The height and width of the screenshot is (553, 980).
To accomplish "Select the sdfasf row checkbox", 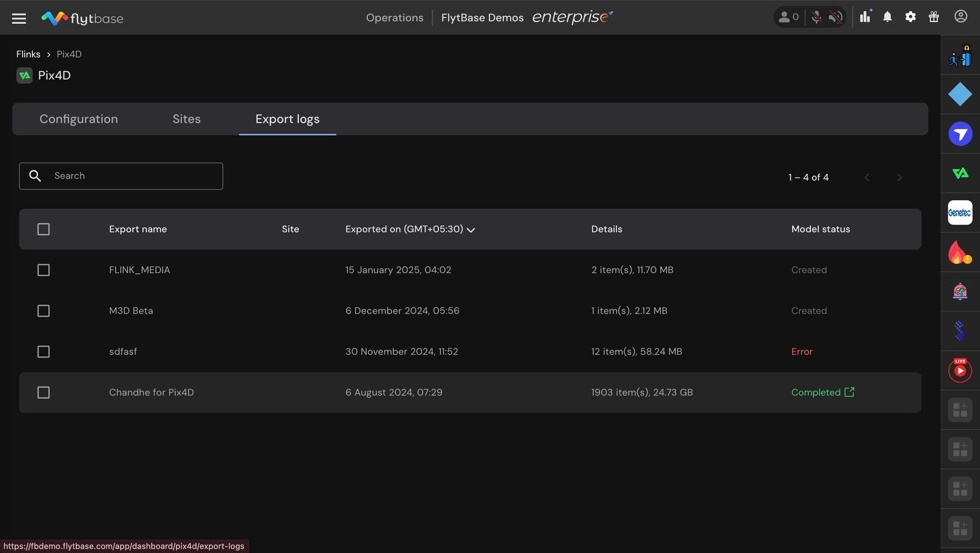I will coord(43,352).
